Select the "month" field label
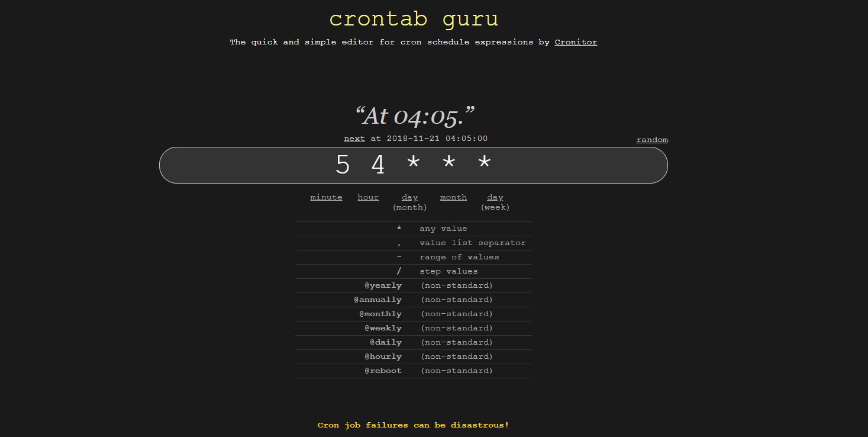 click(x=453, y=197)
